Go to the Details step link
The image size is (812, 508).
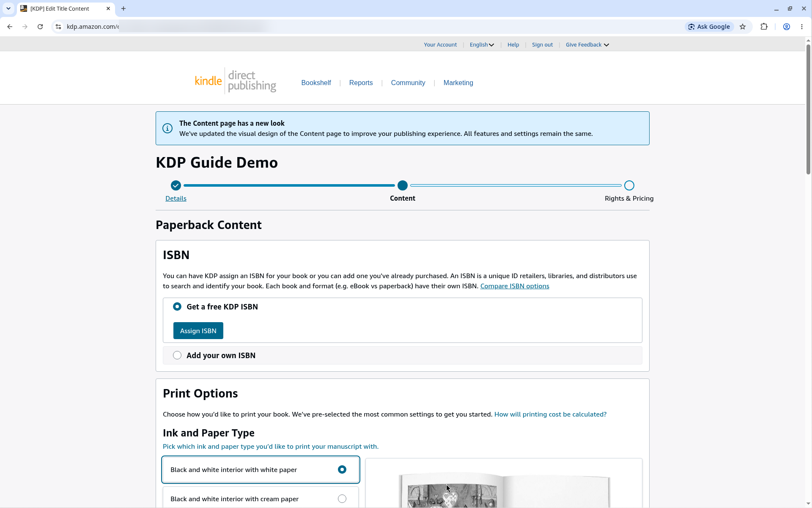pos(176,199)
